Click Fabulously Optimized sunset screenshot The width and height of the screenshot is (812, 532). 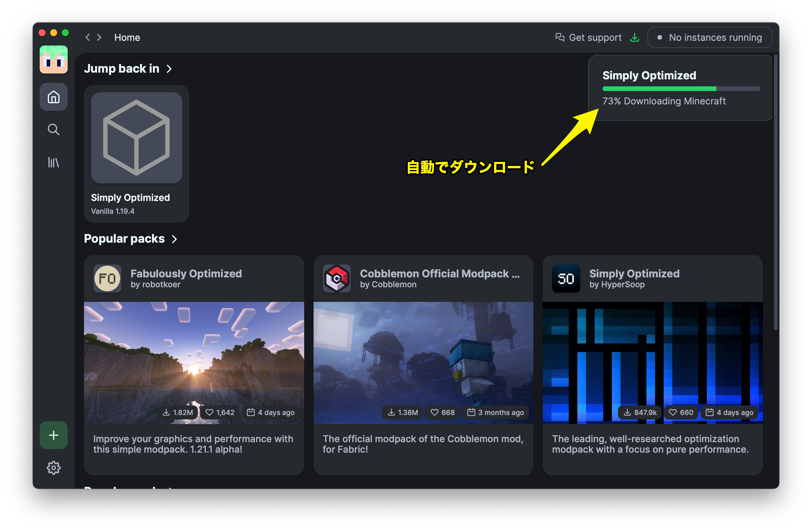(x=194, y=363)
